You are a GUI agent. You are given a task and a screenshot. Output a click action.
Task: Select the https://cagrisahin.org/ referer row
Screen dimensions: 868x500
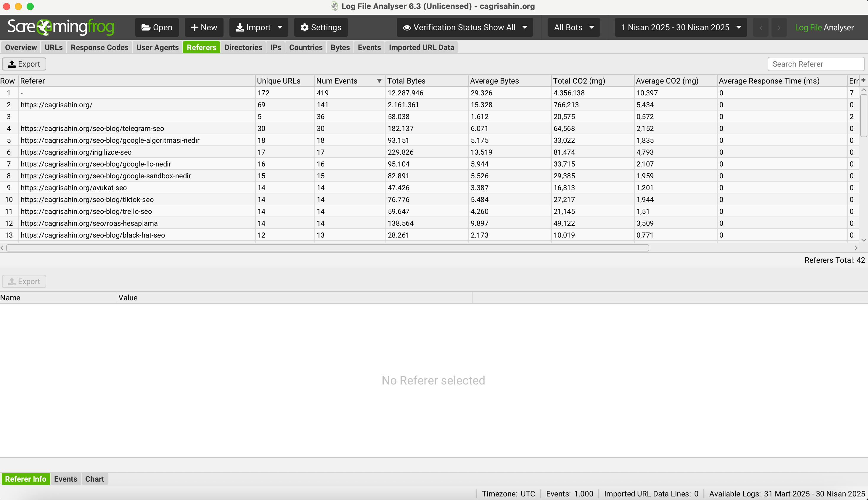click(429, 105)
